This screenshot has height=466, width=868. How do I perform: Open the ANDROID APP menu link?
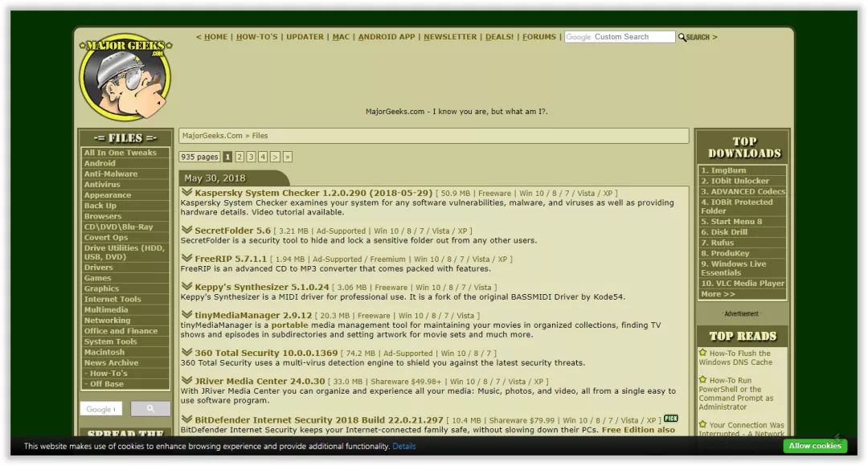pyautogui.click(x=387, y=37)
